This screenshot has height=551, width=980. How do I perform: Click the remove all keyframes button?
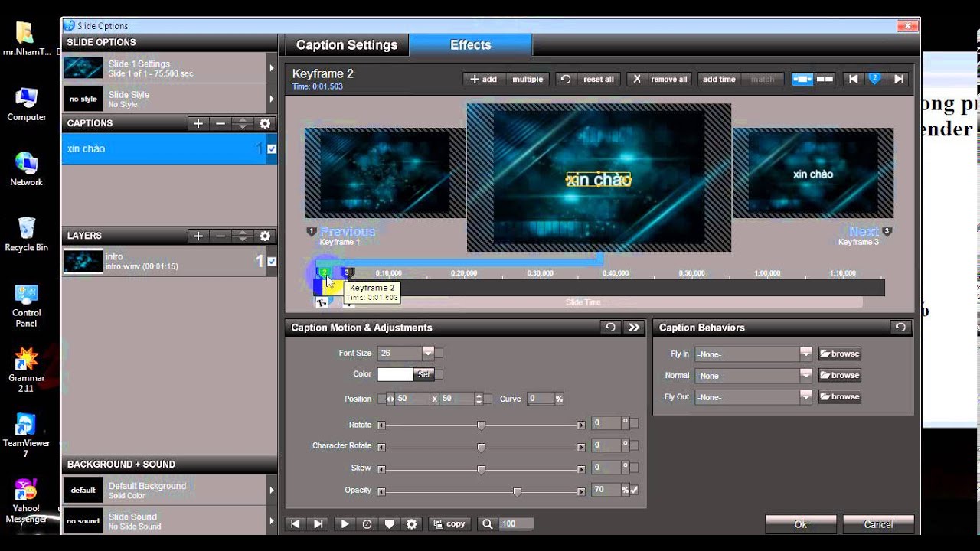(658, 79)
